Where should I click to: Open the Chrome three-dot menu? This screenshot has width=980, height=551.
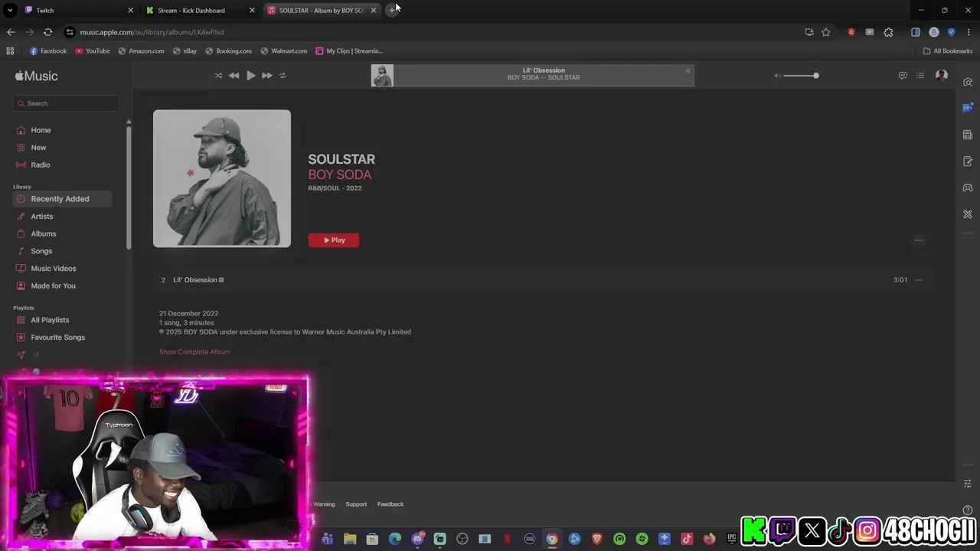(x=969, y=32)
